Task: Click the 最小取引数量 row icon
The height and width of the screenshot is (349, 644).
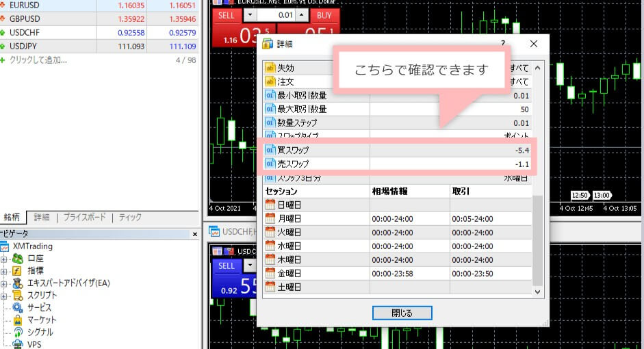Action: pos(270,95)
